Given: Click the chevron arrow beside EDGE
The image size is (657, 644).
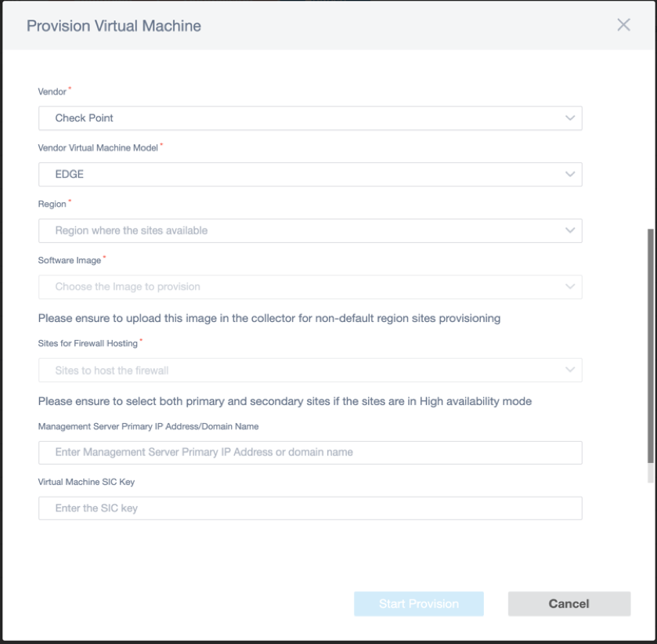Looking at the screenshot, I should click(x=570, y=174).
